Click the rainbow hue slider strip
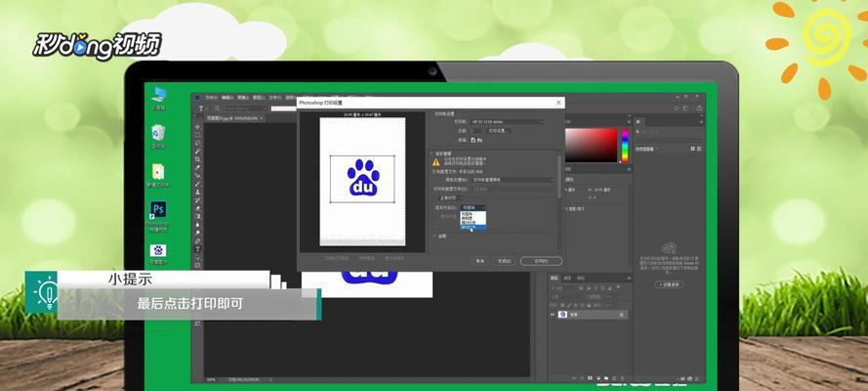 click(625, 145)
